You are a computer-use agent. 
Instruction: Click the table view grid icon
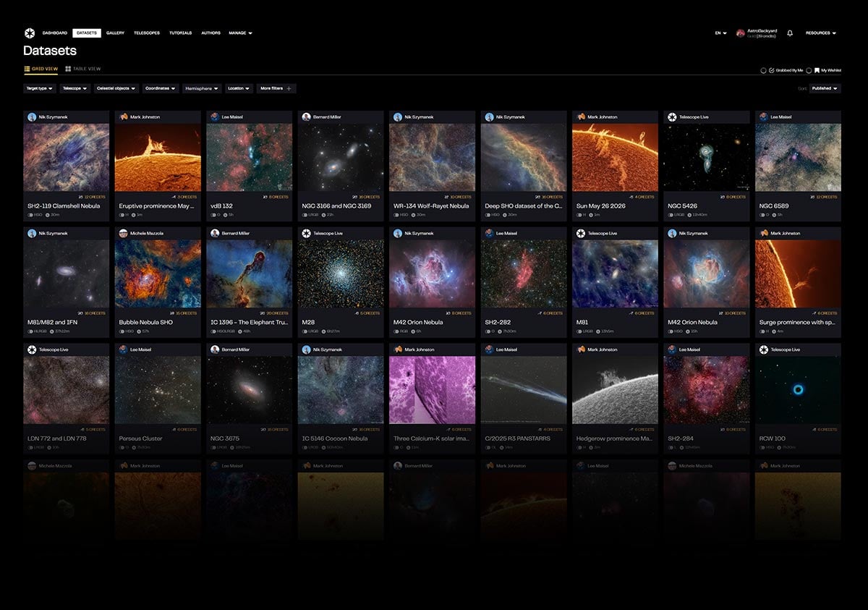point(68,69)
